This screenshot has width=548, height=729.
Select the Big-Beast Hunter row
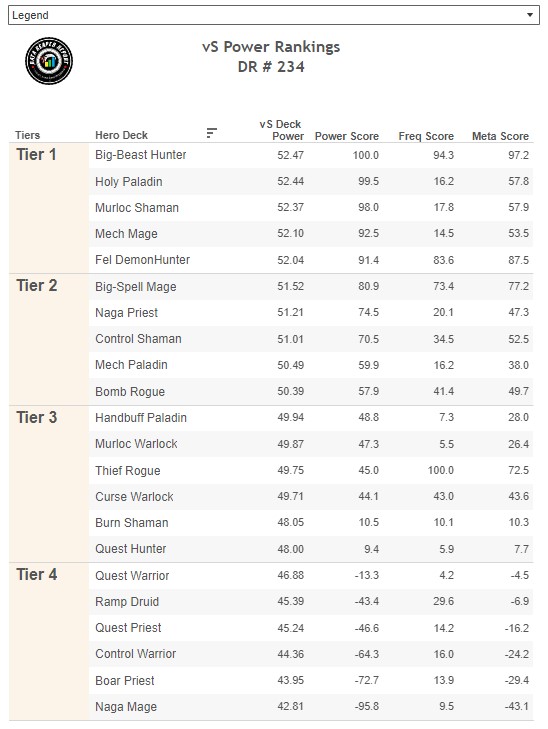click(x=311, y=155)
